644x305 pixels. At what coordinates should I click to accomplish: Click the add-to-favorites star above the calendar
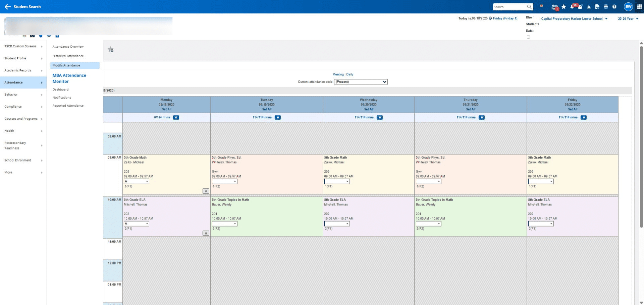tap(111, 50)
